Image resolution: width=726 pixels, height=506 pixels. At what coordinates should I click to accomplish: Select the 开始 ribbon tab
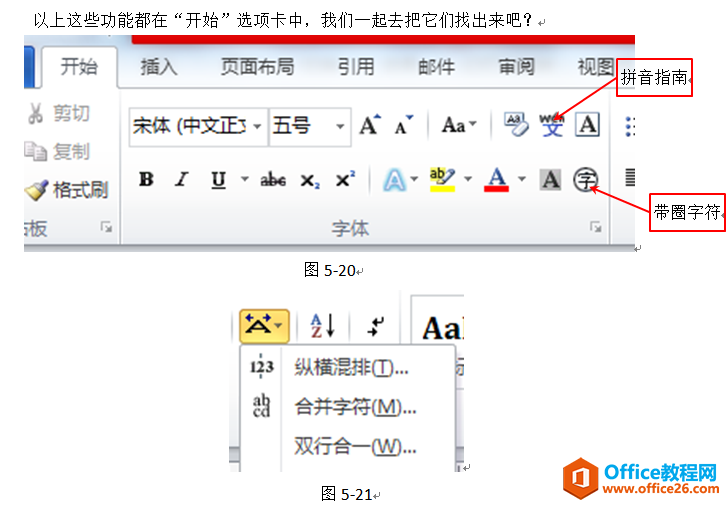79,67
